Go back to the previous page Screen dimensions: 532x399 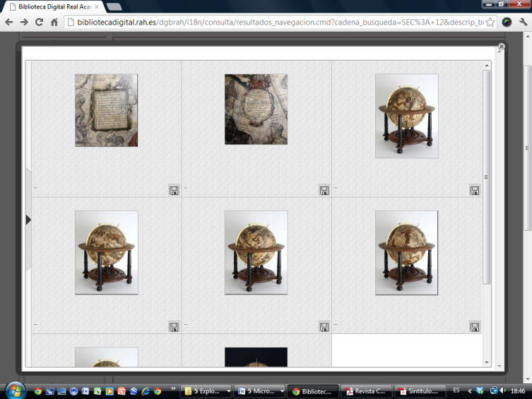9,22
